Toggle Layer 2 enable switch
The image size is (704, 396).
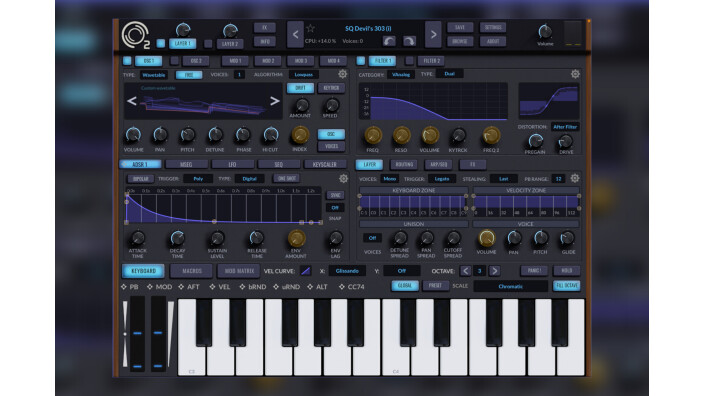pyautogui.click(x=208, y=44)
